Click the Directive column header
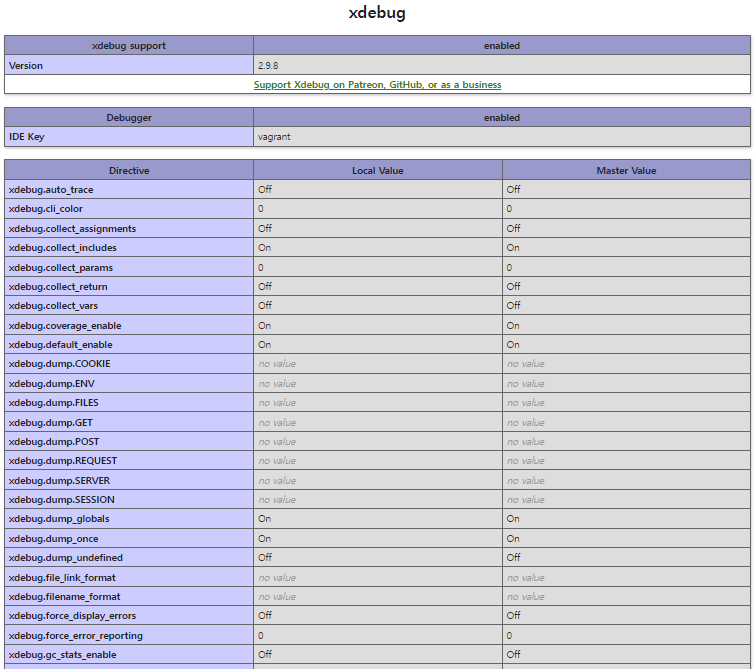 coord(129,171)
